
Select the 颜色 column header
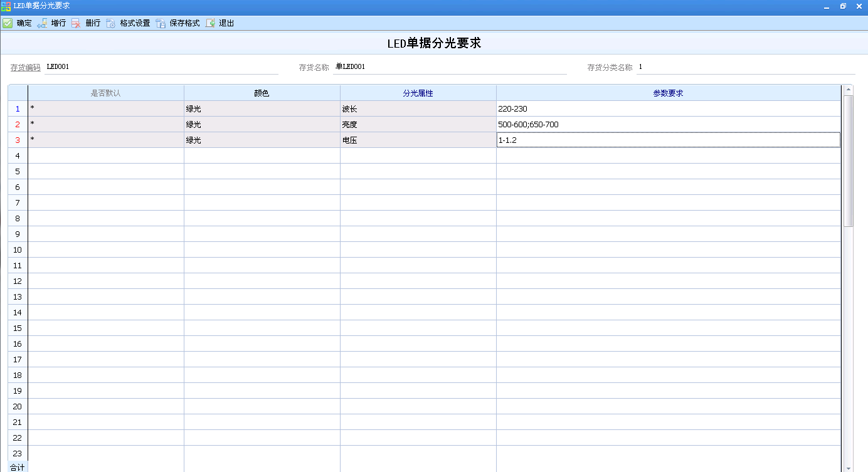(x=261, y=92)
